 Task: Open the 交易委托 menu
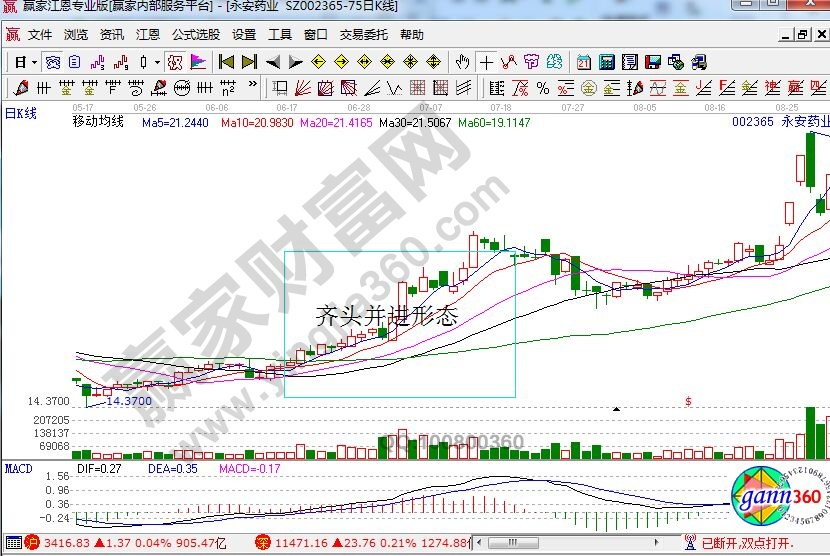tap(363, 34)
